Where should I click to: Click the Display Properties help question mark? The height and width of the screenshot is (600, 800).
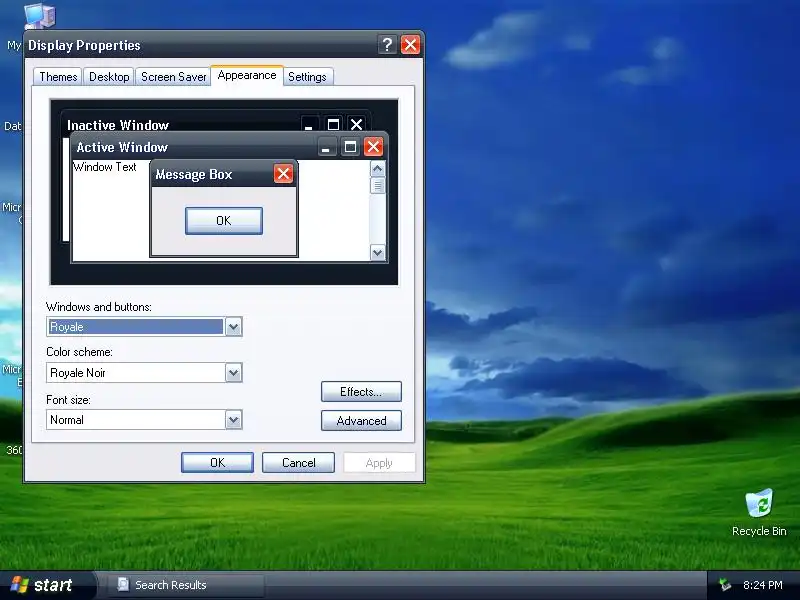(x=387, y=45)
